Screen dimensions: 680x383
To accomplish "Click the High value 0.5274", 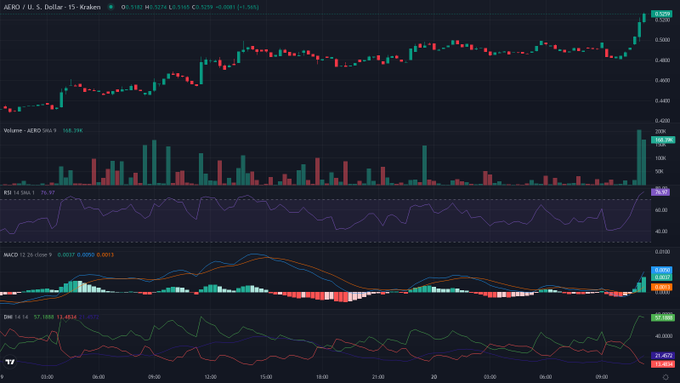I will (157, 7).
